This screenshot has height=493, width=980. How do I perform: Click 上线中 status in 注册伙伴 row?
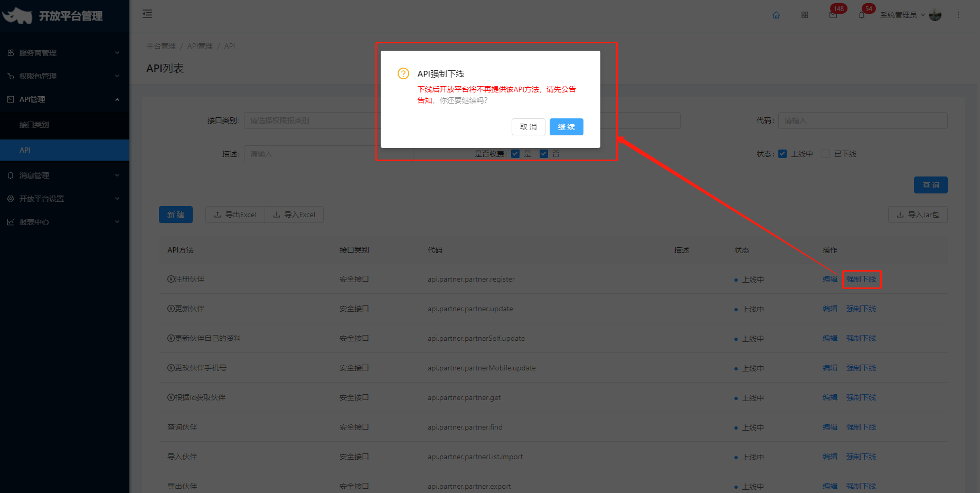click(749, 280)
